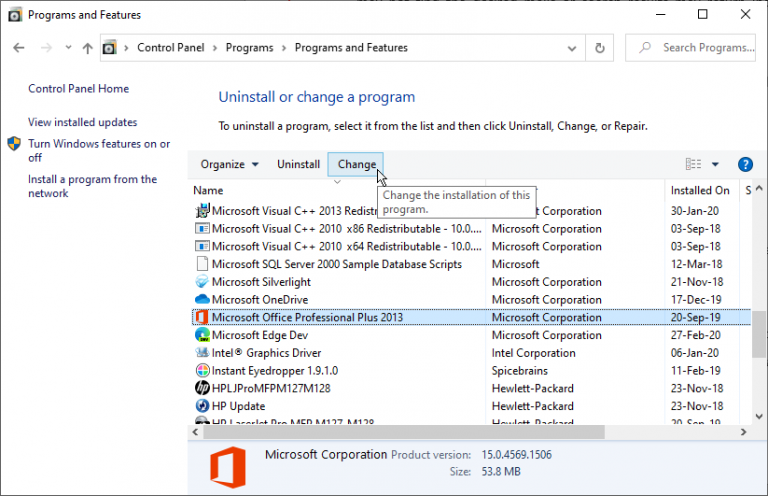Select HPLJProMFPM127M128 row name

(271, 388)
